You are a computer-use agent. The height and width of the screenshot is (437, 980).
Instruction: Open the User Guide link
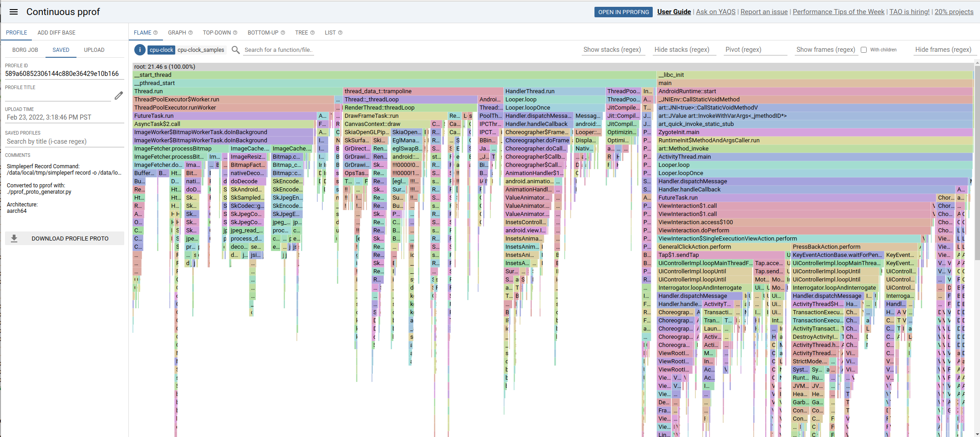coord(674,12)
